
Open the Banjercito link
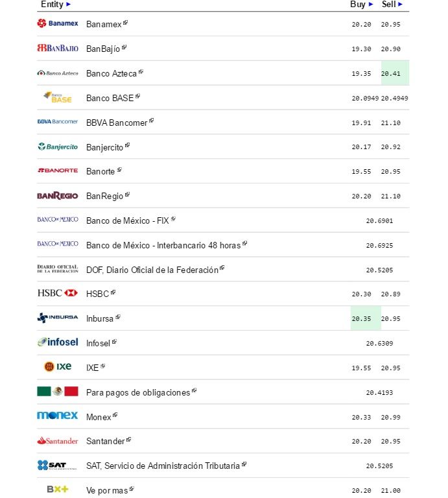(x=104, y=147)
